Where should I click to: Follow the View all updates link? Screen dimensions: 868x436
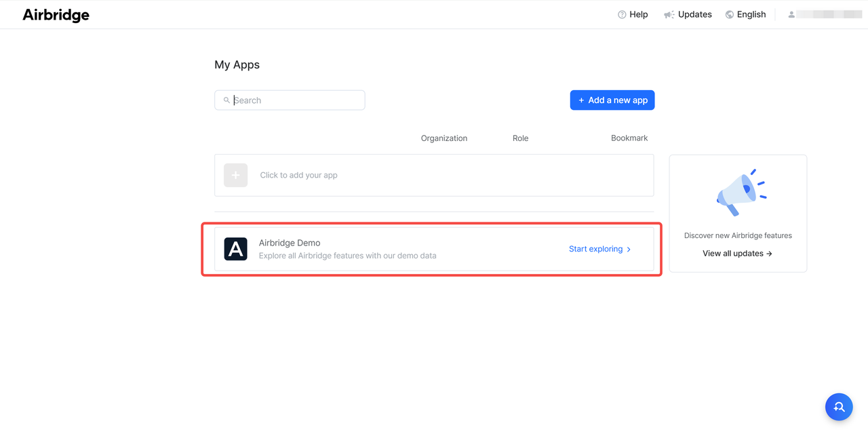coord(737,254)
